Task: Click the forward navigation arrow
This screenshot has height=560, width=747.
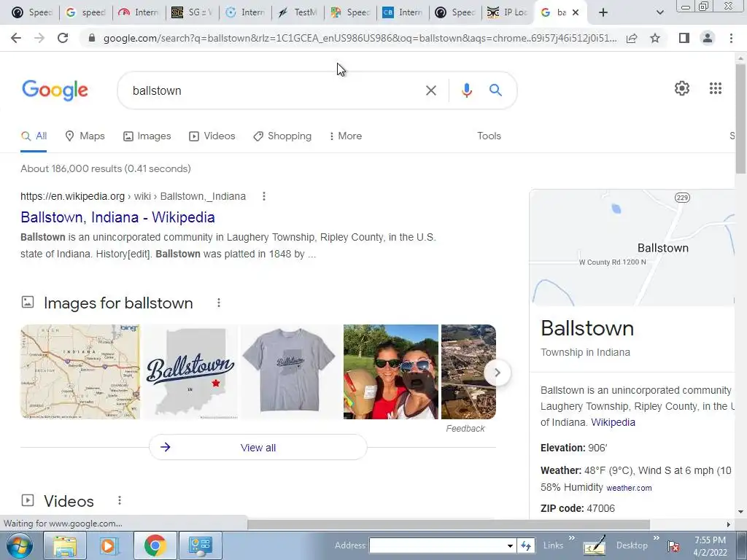Action: 39,38
